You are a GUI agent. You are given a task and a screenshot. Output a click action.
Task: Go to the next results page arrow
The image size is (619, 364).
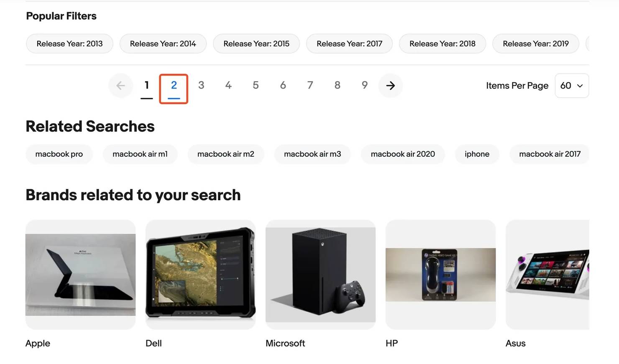[x=390, y=86]
